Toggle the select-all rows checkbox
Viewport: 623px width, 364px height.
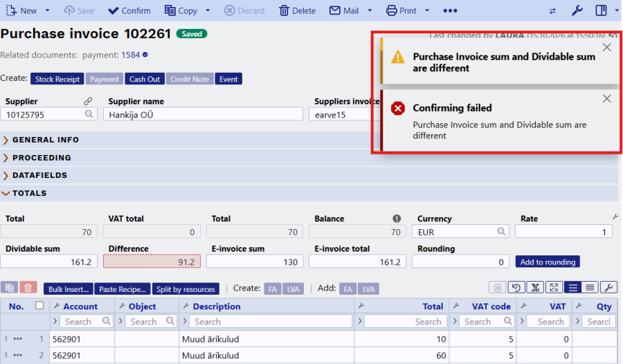39,305
